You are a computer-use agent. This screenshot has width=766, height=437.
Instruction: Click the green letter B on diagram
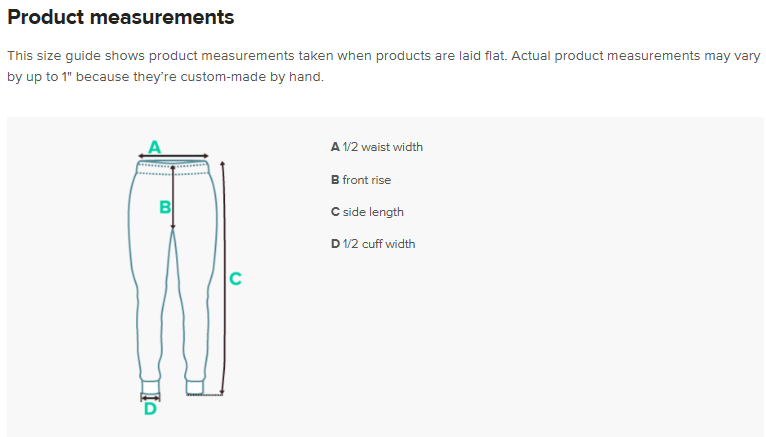(x=165, y=207)
